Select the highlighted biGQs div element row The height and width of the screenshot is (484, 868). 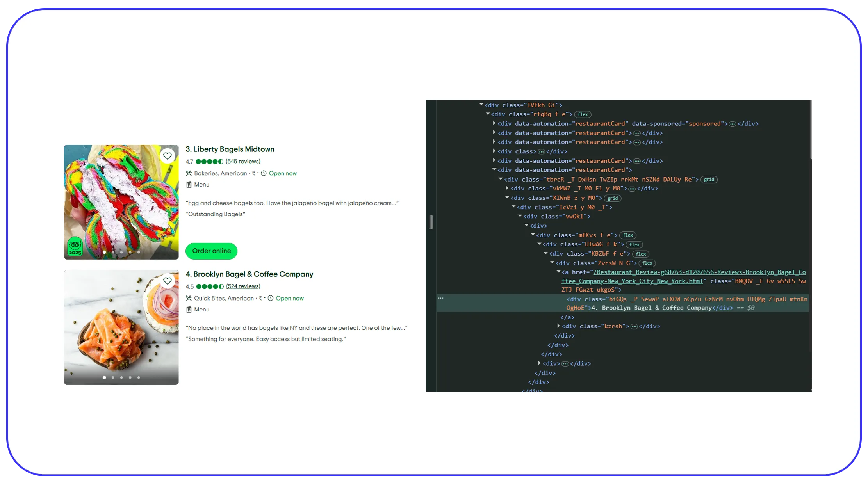tap(623, 303)
